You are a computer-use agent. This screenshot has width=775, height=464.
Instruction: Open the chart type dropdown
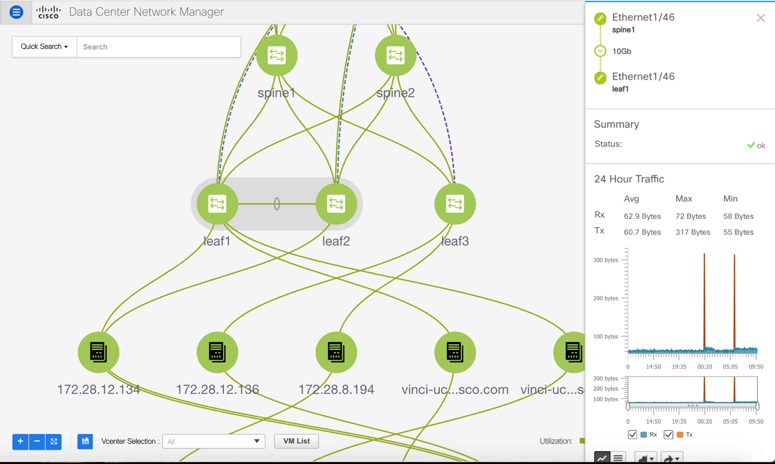tap(646, 458)
